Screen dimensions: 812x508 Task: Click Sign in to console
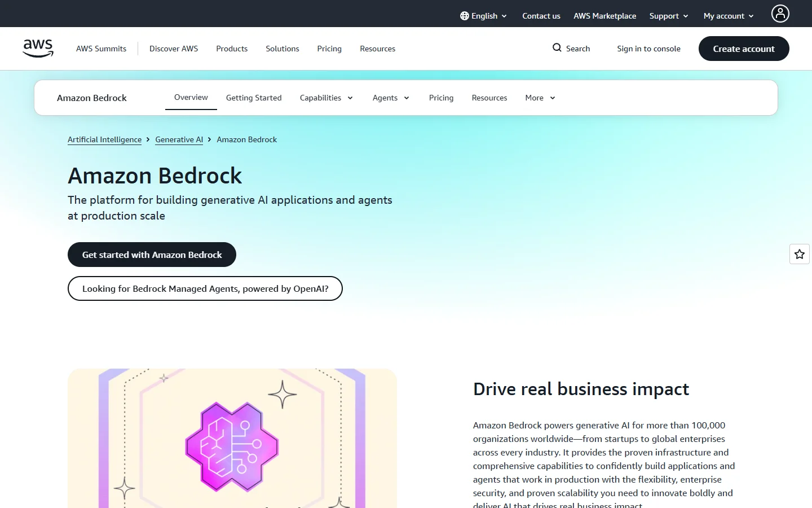[648, 49]
